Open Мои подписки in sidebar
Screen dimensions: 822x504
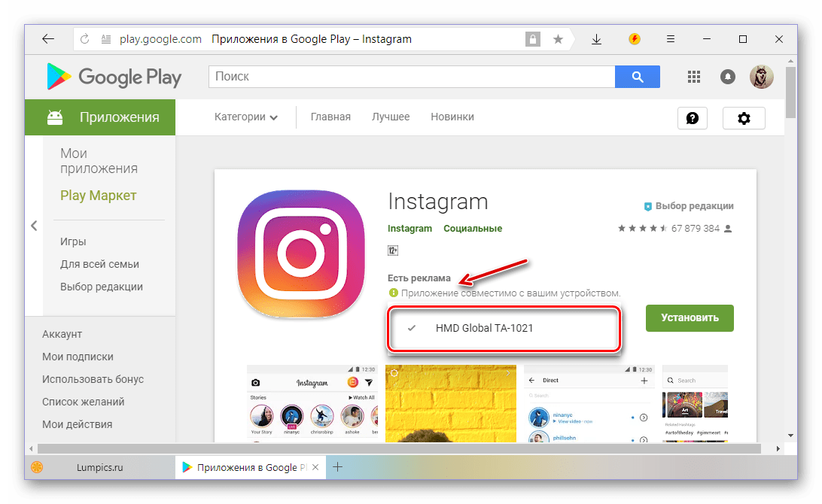coord(78,357)
